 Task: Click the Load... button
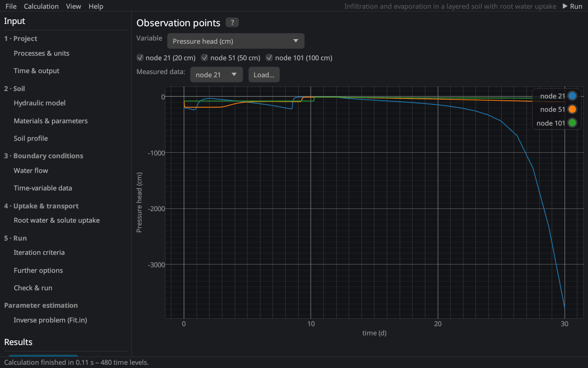(264, 75)
